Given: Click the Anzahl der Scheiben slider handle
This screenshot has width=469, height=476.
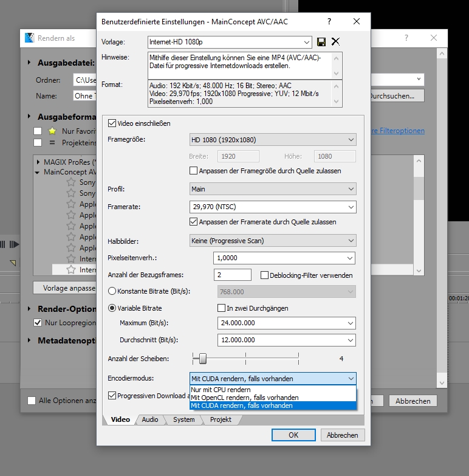Looking at the screenshot, I should pyautogui.click(x=203, y=359).
